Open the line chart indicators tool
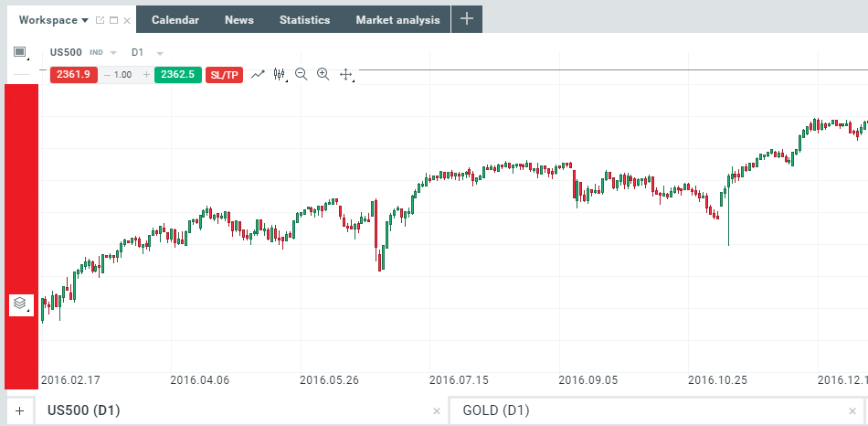The image size is (868, 426). [x=258, y=74]
